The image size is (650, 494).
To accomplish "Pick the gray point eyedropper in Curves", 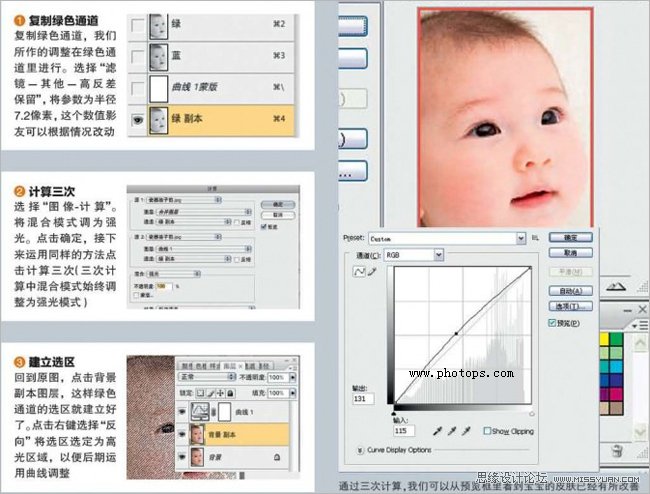I will click(x=451, y=431).
